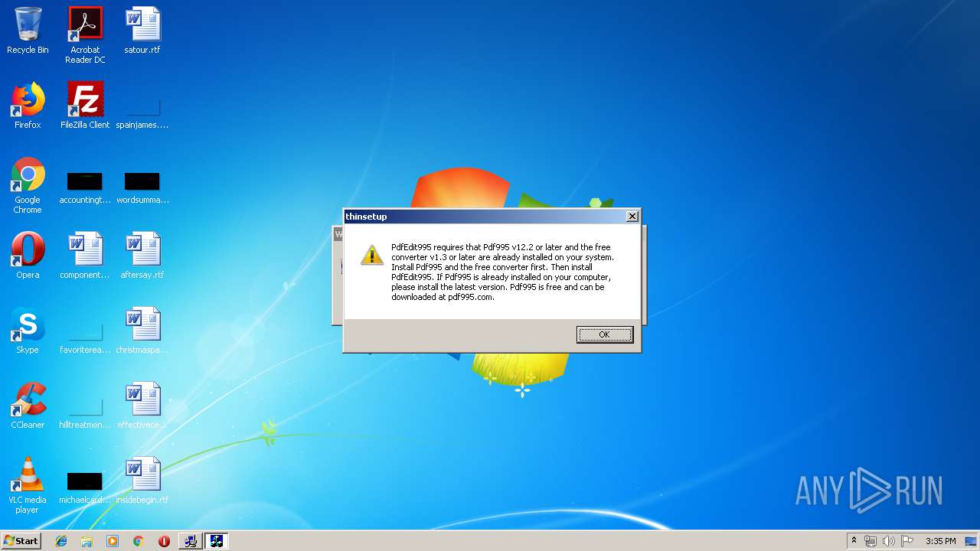980x551 pixels.
Task: Open the Action Center flag icon
Action: point(907,541)
